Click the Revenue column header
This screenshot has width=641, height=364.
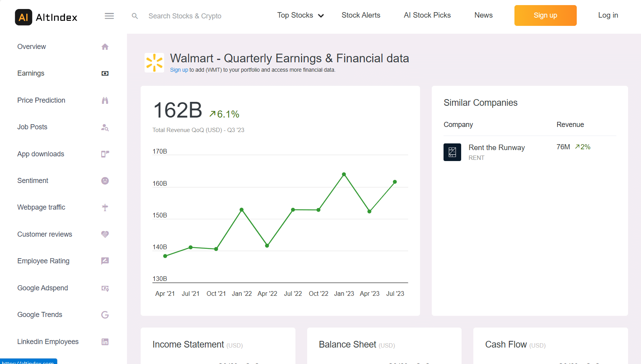point(570,125)
